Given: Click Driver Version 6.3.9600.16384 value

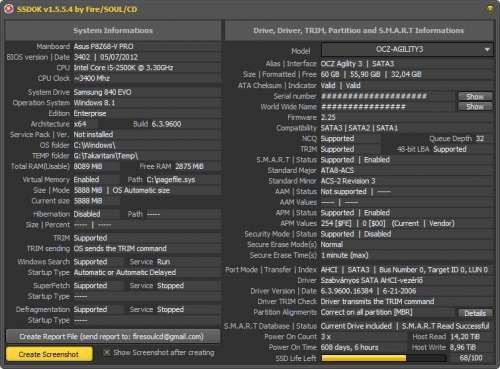Looking at the screenshot, I should [x=347, y=291].
